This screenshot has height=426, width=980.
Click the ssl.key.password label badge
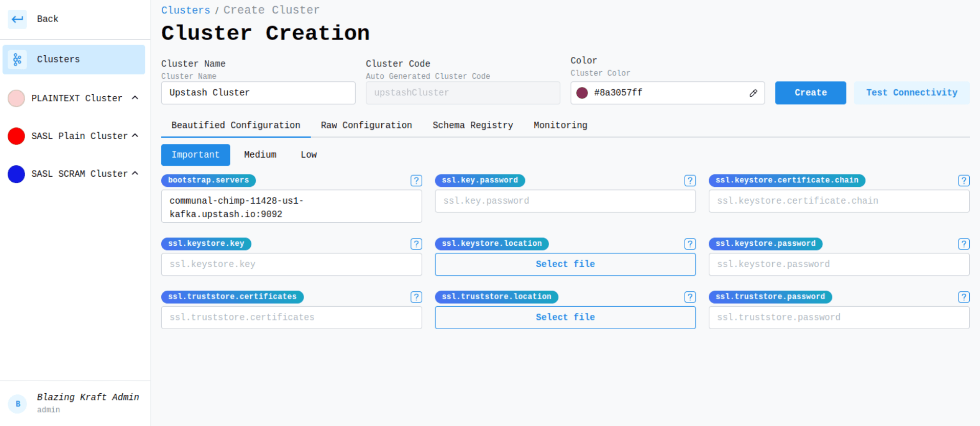[480, 180]
